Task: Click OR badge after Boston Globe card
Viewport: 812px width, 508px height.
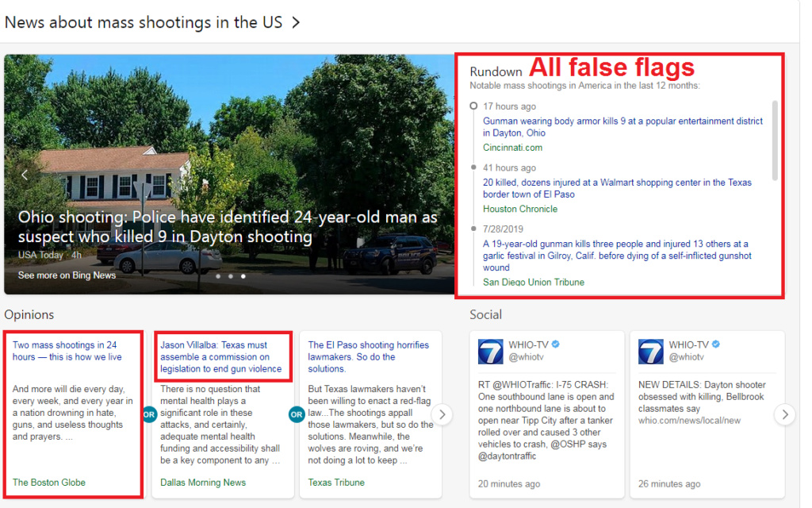Action: coord(149,414)
